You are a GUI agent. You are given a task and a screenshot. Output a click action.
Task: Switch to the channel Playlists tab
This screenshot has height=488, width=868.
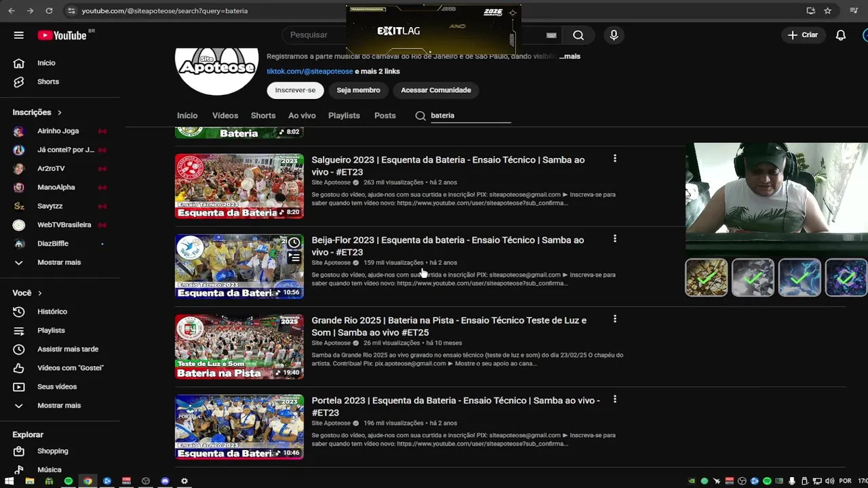pyautogui.click(x=344, y=116)
